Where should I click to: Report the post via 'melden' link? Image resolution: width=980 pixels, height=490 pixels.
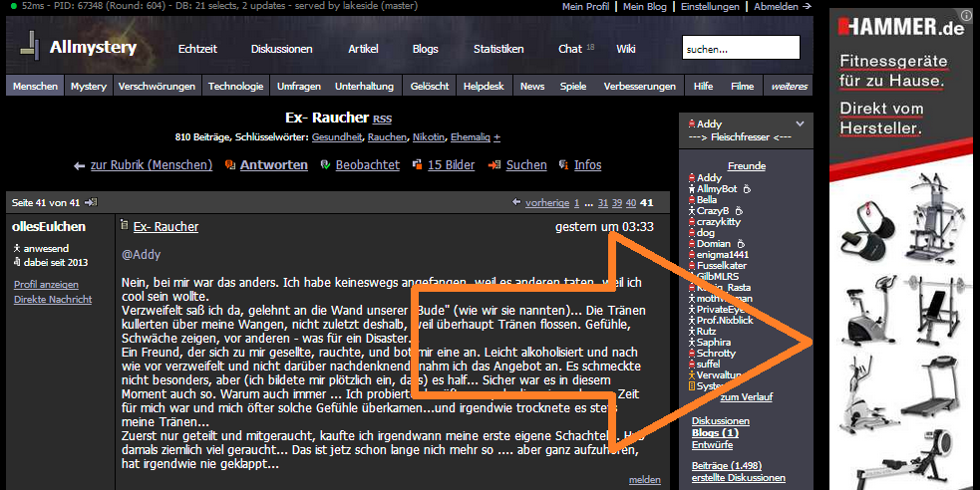click(x=644, y=480)
